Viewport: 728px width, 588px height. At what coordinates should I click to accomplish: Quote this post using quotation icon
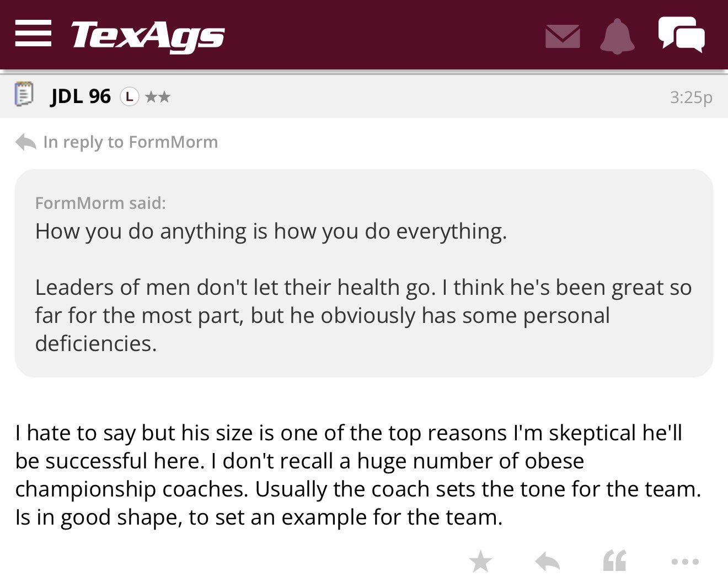tap(615, 561)
